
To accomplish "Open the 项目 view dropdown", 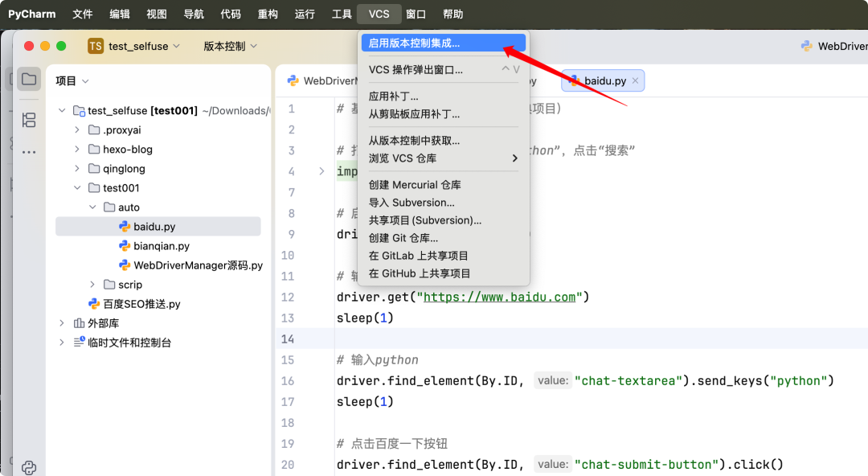I will pos(72,81).
